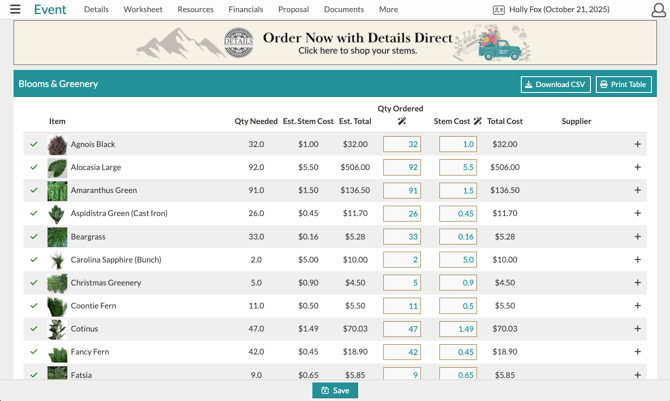
Task: Expand Fancy Fern row with plus
Action: point(637,352)
